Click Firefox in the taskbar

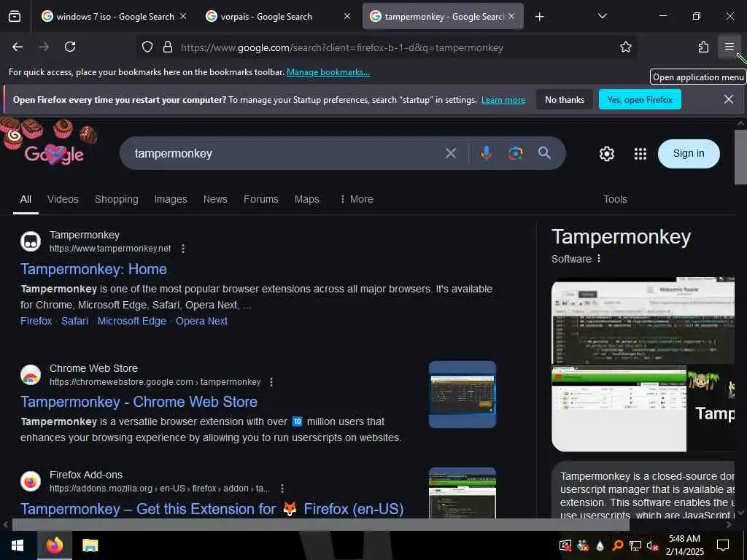[54, 545]
